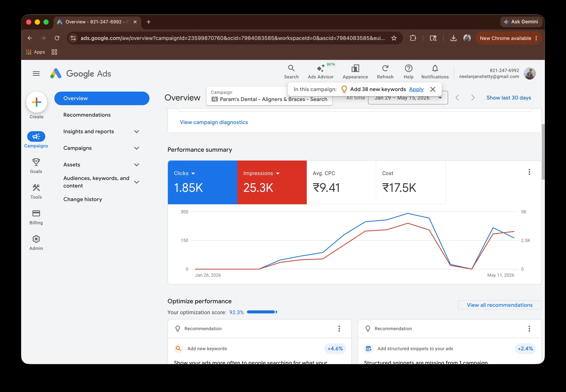Reload the browser page
The width and height of the screenshot is (566, 392).
pos(57,38)
